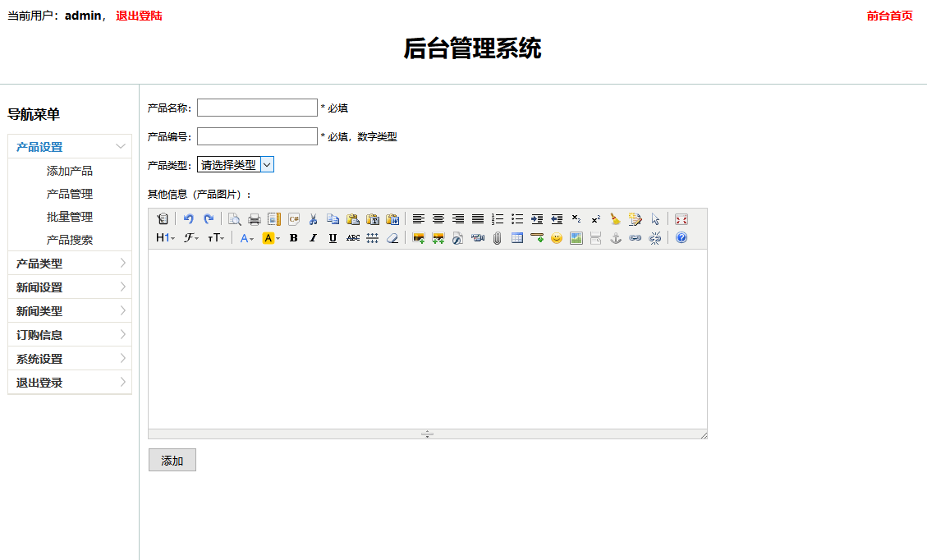Toggle bold formatting in editor
The image size is (927, 560).
coord(294,238)
